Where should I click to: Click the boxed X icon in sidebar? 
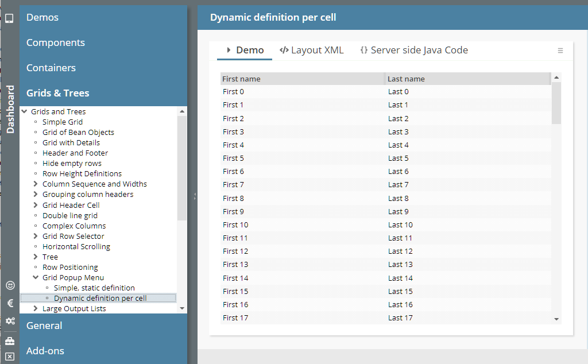pos(10,356)
